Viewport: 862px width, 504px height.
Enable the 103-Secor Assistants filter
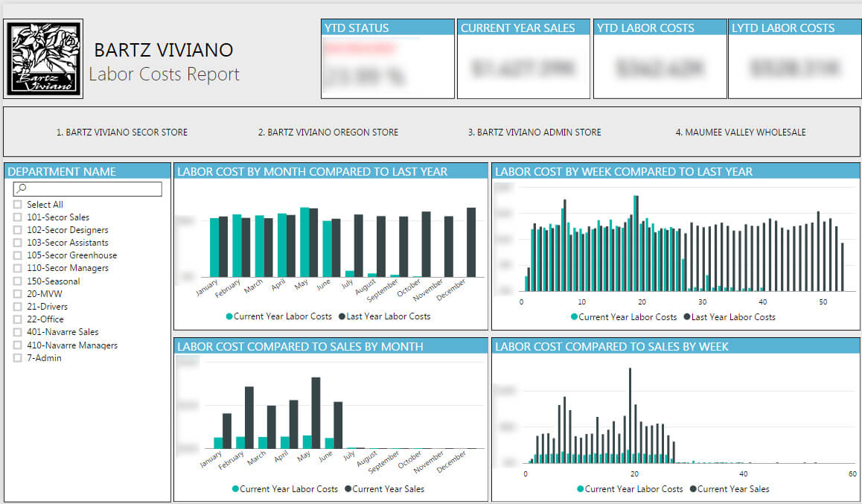tap(17, 243)
